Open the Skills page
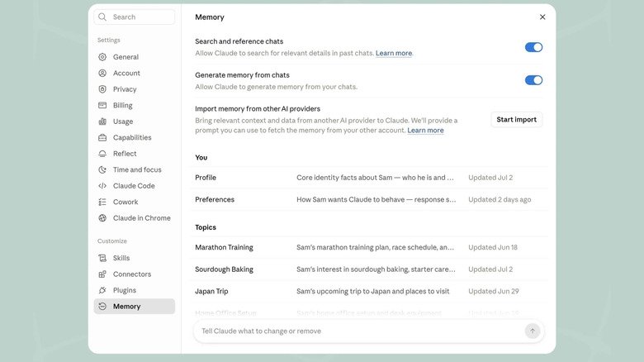This screenshot has height=362, width=644. tap(135, 258)
